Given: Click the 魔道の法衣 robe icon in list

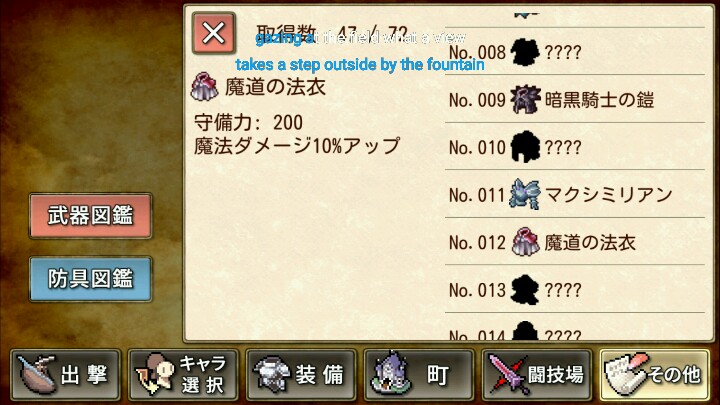Looking at the screenshot, I should tap(525, 242).
